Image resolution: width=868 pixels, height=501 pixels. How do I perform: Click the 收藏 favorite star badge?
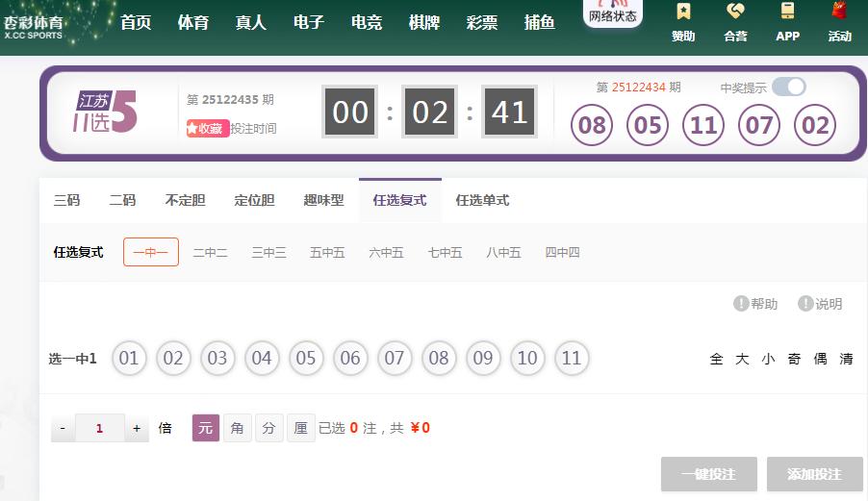(208, 128)
